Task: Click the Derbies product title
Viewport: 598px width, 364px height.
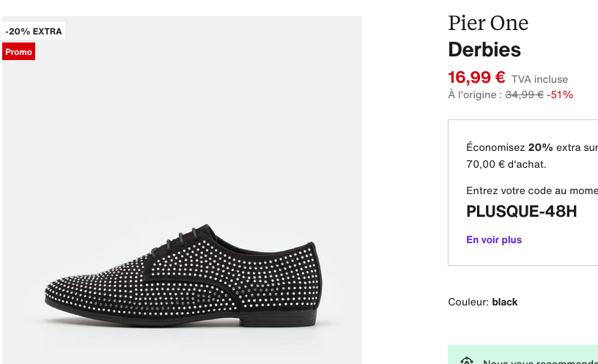Action: tap(484, 50)
